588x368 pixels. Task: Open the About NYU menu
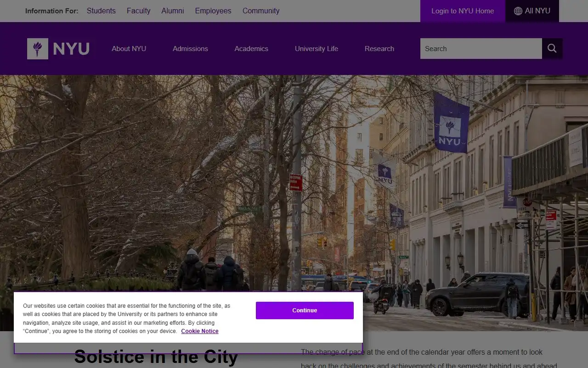(x=129, y=49)
